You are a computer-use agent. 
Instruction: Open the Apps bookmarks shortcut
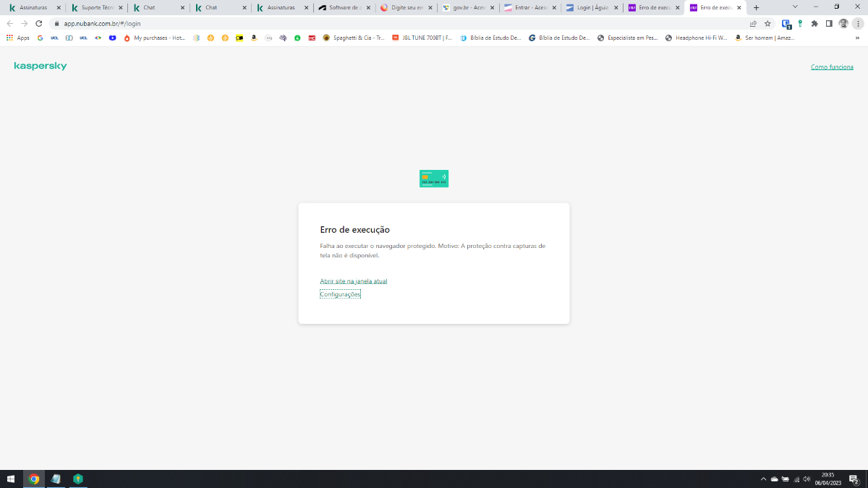coord(18,38)
